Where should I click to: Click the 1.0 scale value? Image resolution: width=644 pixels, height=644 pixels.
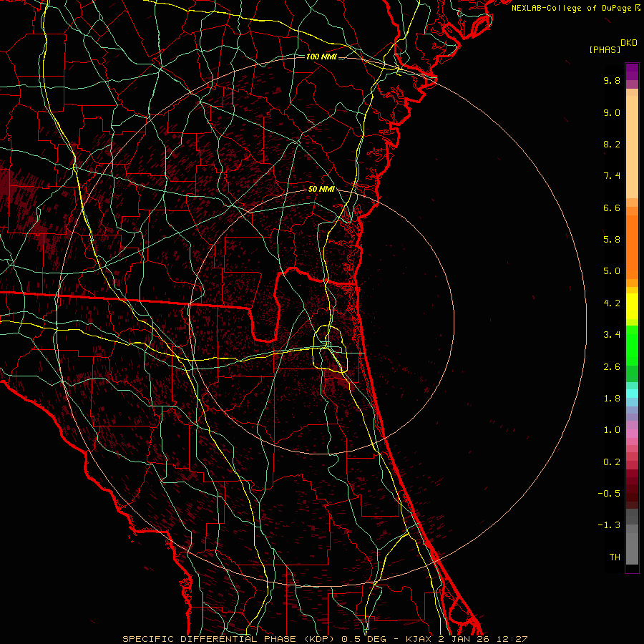click(612, 430)
